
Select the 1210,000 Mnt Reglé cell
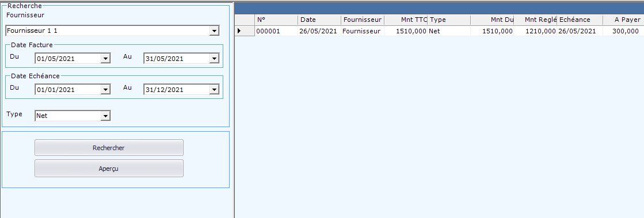(535, 31)
